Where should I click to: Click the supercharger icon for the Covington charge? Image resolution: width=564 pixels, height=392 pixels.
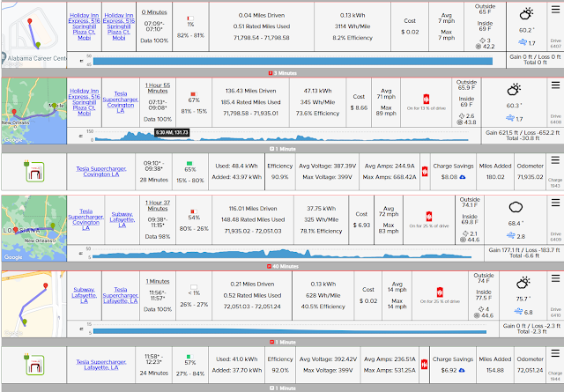pos(34,172)
